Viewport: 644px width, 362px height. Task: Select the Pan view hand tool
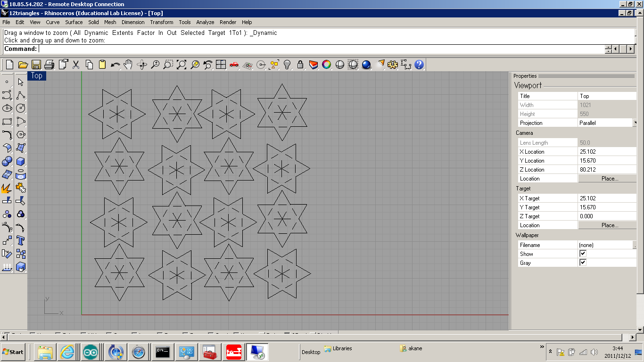click(x=128, y=65)
